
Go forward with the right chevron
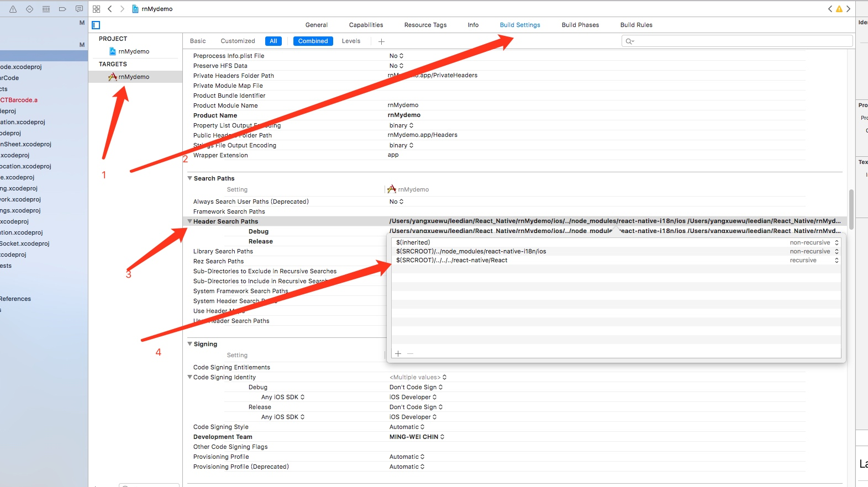pyautogui.click(x=122, y=9)
